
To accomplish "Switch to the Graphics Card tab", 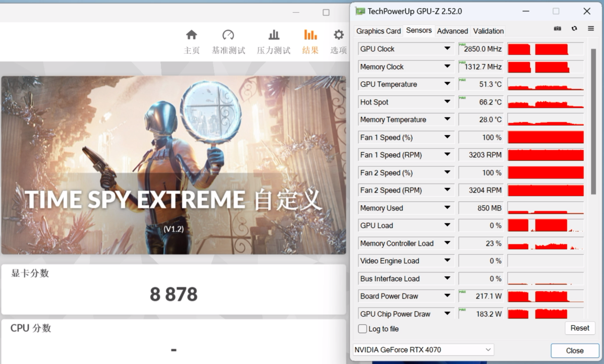I will (x=378, y=31).
